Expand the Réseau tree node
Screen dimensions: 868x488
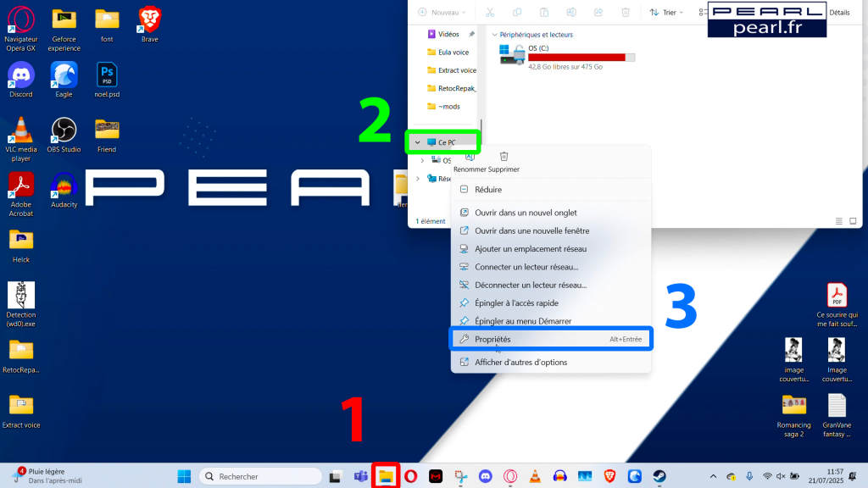[418, 179]
